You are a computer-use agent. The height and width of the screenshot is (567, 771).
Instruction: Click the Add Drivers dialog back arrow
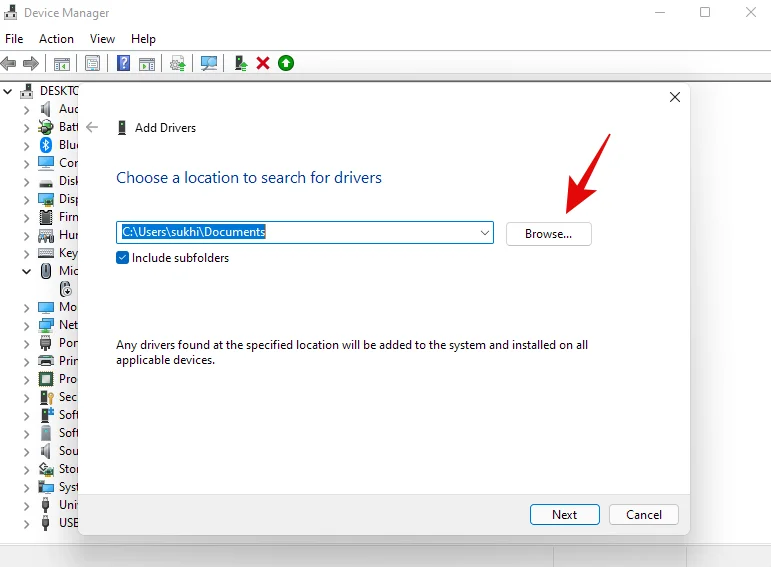point(92,127)
